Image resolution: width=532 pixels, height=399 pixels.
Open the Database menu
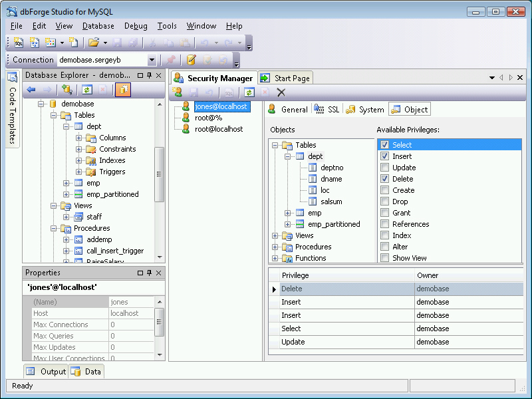click(98, 26)
